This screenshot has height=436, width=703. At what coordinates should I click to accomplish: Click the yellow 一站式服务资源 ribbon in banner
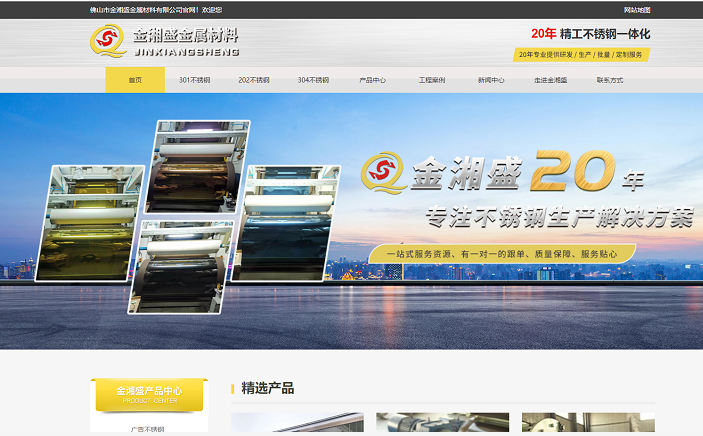508,254
